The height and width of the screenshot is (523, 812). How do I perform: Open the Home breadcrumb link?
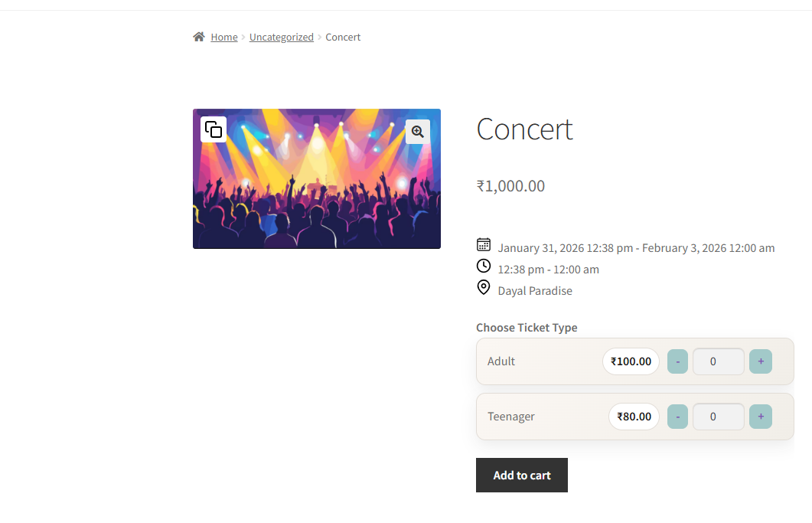click(x=223, y=36)
